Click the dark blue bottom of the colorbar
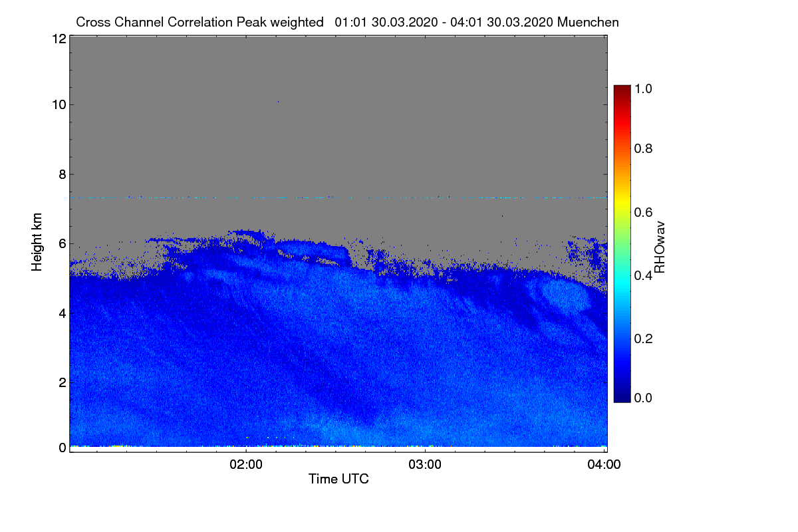The height and width of the screenshot is (532, 798). click(621, 396)
